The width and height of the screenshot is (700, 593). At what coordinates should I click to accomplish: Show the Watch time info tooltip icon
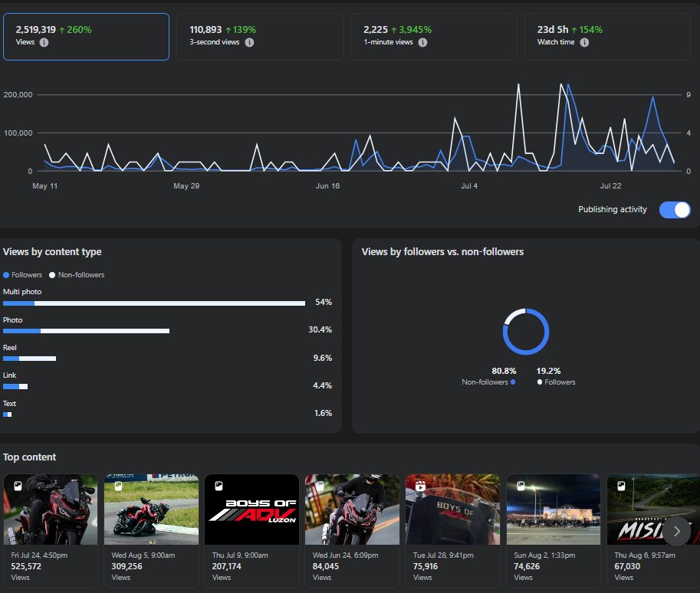[x=584, y=42]
